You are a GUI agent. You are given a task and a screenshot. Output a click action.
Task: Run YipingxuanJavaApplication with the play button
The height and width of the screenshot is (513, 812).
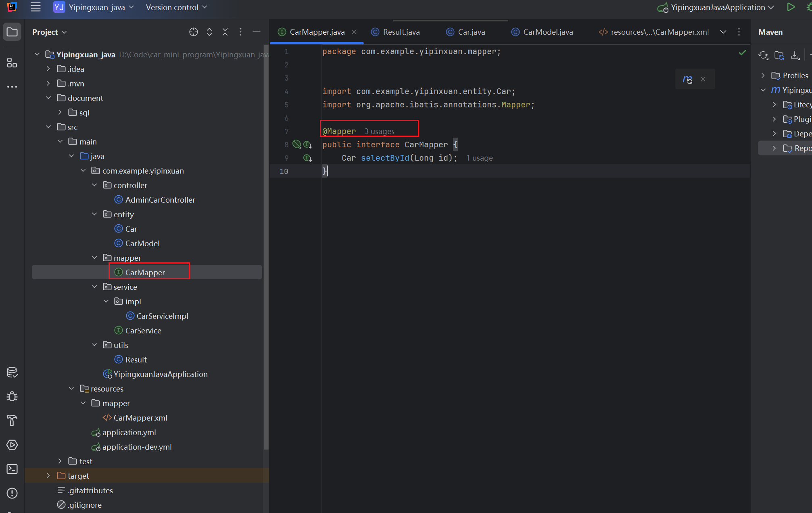pos(791,7)
